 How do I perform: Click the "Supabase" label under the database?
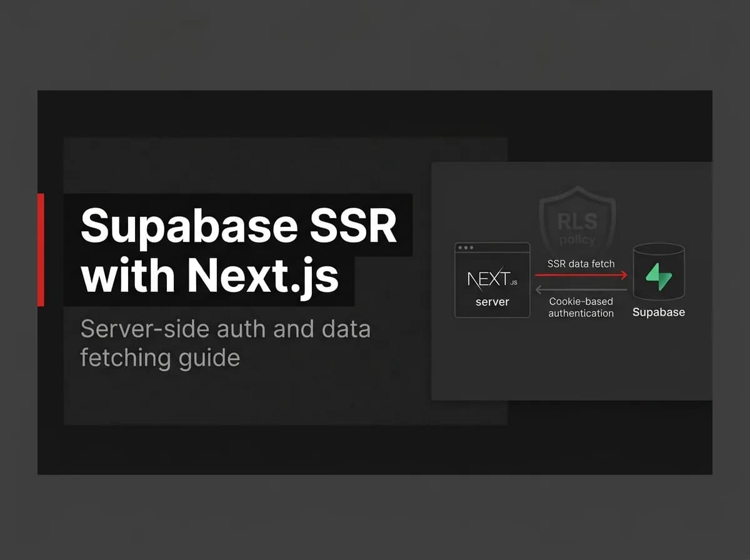click(659, 312)
